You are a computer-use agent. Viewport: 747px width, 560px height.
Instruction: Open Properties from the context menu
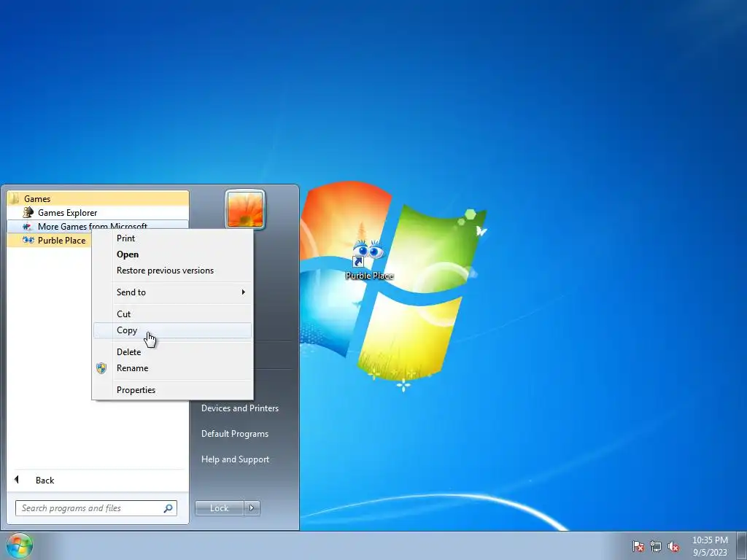[x=172, y=390]
